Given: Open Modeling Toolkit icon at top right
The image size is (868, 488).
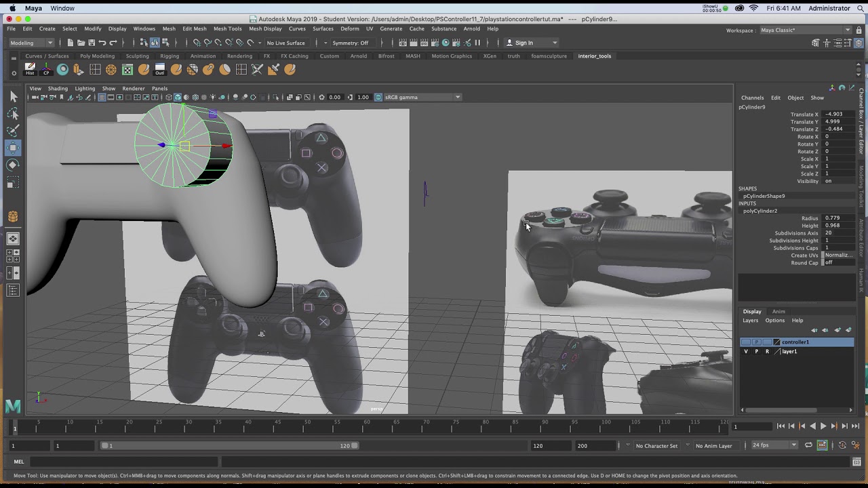Looking at the screenshot, I should coord(815,43).
